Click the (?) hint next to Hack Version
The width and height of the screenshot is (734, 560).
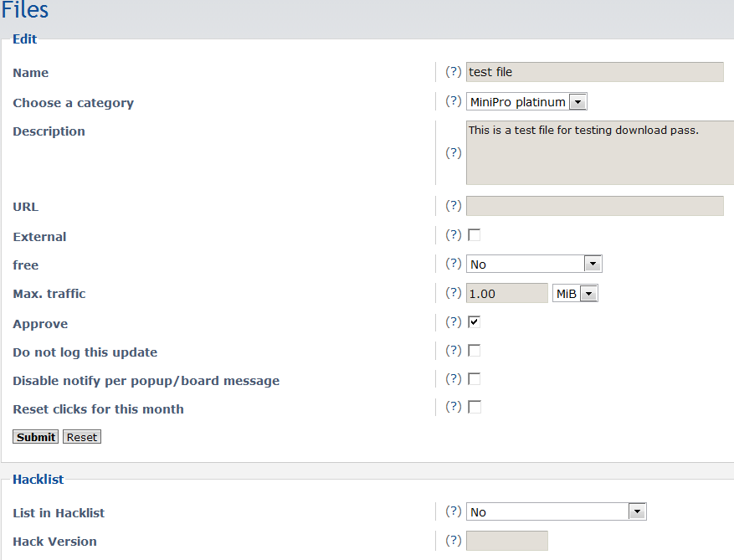pos(454,541)
